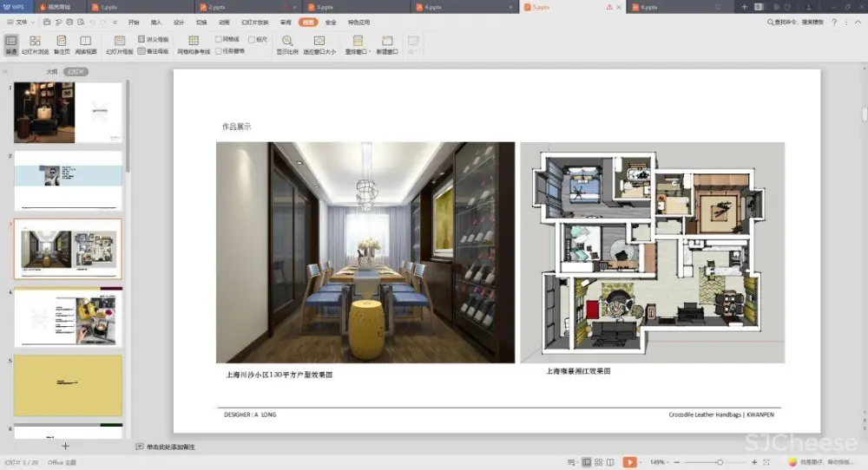868x470 pixels.
Task: Open notes layout dropdown in status bar
Action: coord(572,461)
